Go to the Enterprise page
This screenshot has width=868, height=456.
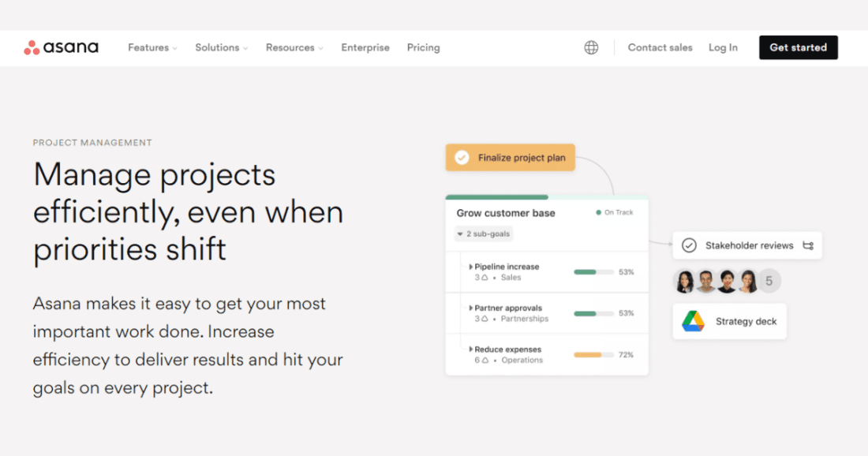tap(365, 47)
